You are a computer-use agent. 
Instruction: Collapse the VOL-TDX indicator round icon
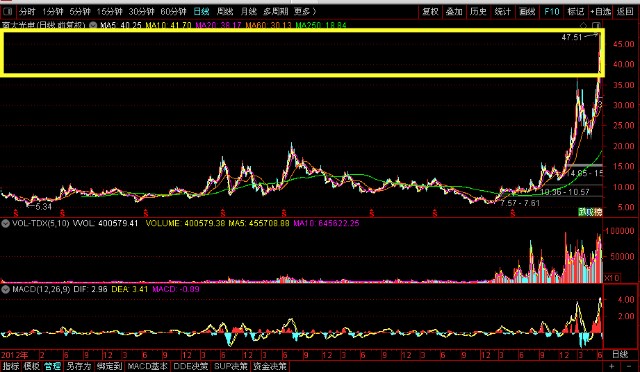5,223
